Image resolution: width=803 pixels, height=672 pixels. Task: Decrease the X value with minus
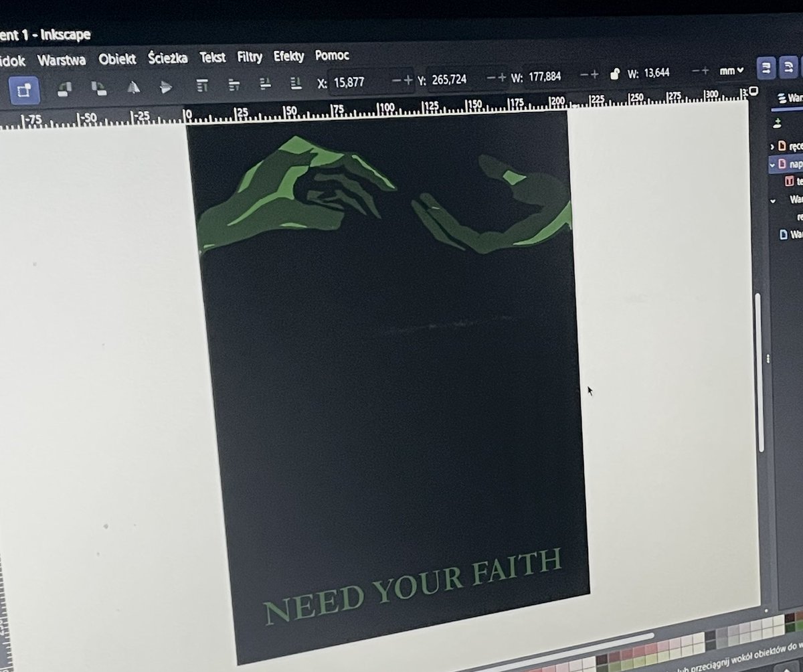pos(395,80)
